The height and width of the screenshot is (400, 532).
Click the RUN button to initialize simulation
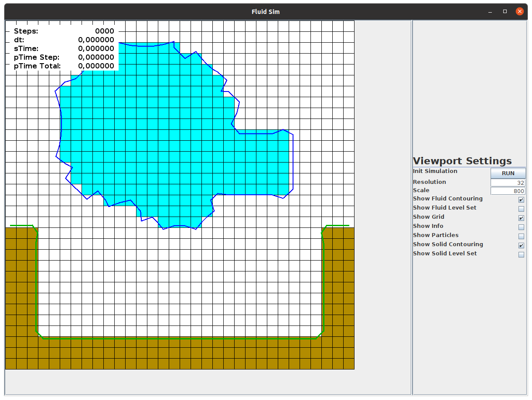click(508, 173)
